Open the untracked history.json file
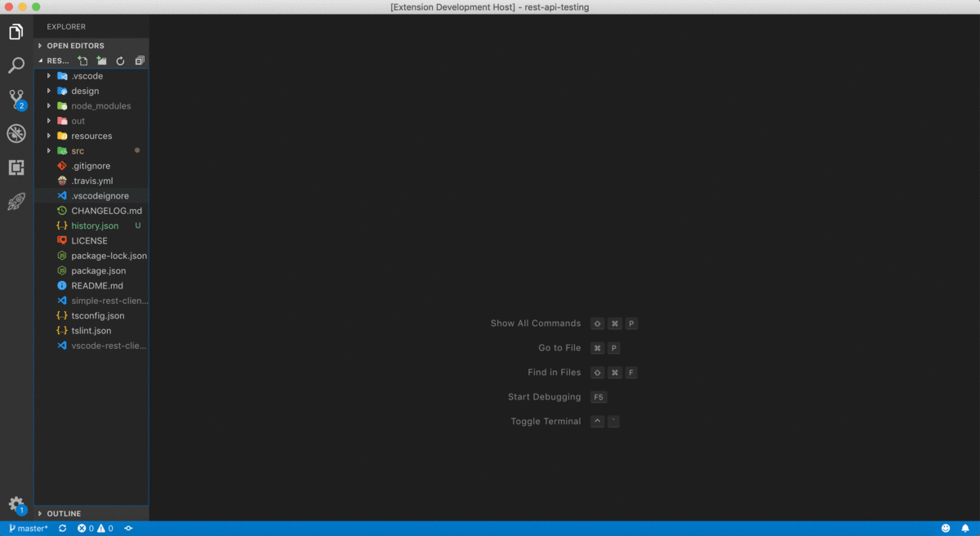This screenshot has height=536, width=980. tap(91, 226)
